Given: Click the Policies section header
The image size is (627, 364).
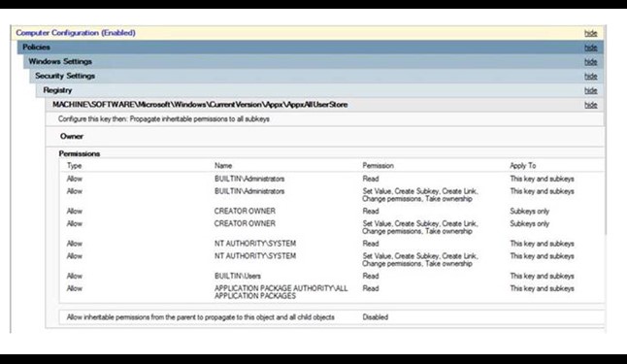Looking at the screenshot, I should [36, 48].
